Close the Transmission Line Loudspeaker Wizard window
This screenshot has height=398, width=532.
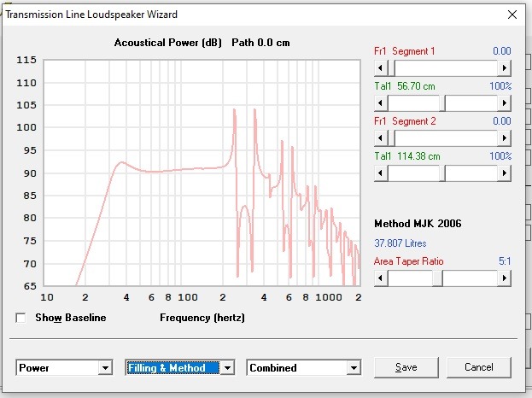(x=512, y=15)
